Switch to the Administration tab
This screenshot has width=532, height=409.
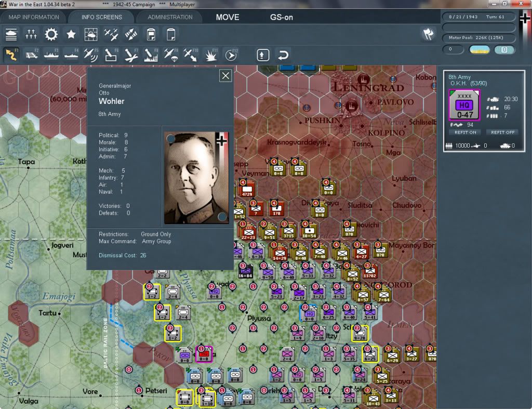[x=170, y=17]
